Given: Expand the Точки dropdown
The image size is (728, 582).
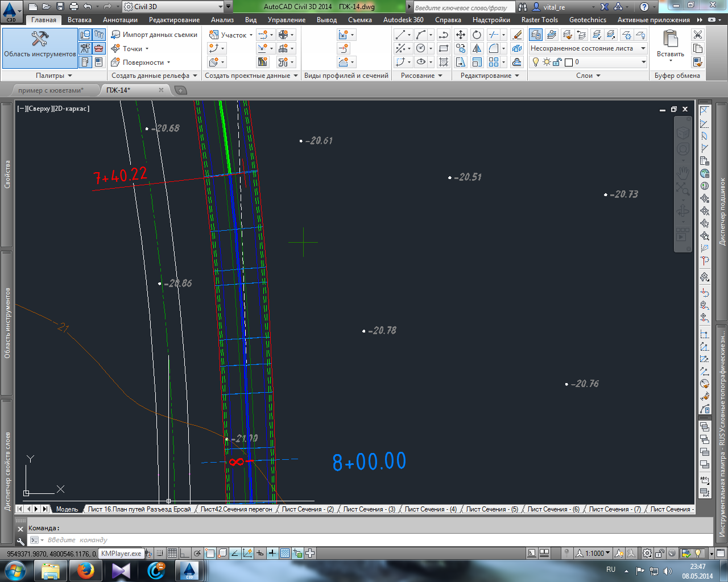Looking at the screenshot, I should [147, 49].
